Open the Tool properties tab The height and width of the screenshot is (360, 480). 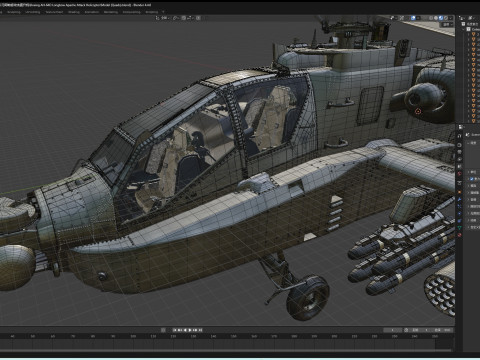point(459,136)
